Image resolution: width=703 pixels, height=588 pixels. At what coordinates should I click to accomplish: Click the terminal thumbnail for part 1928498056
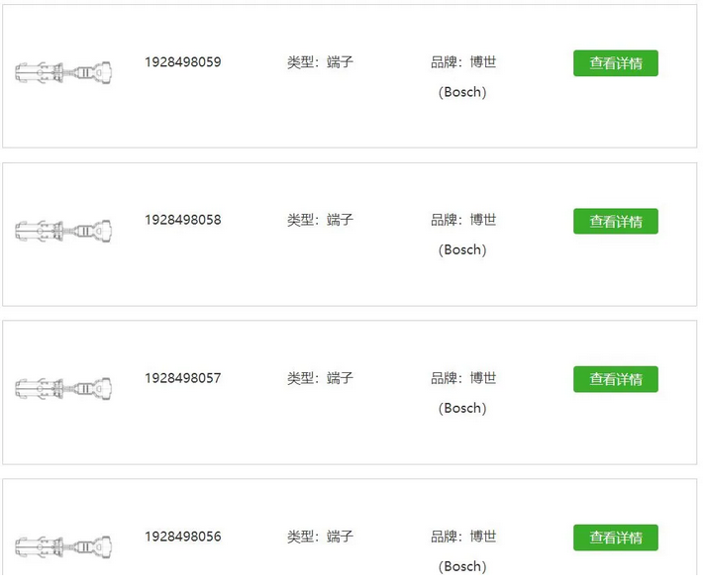pyautogui.click(x=63, y=545)
